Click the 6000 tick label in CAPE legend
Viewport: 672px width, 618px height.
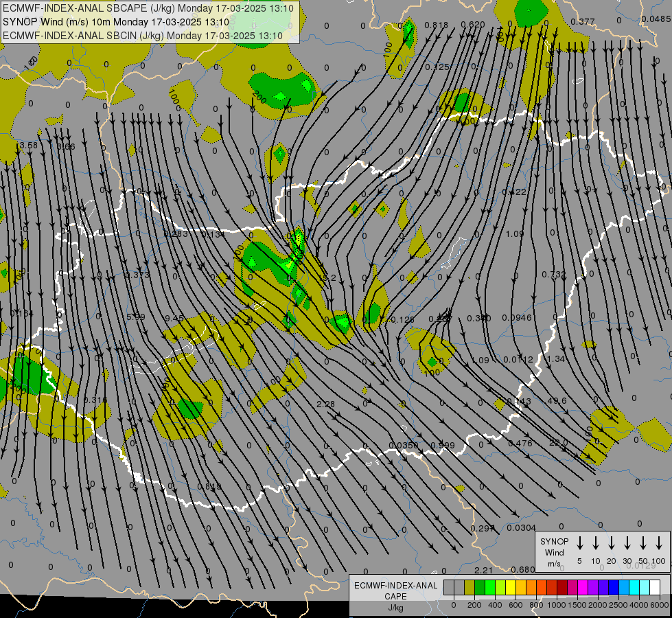pyautogui.click(x=660, y=605)
